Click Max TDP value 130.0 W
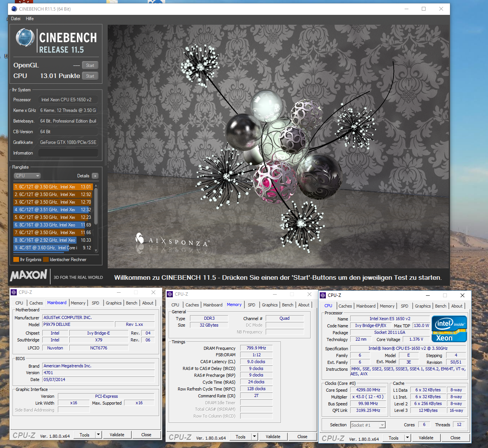Image resolution: width=488 pixels, height=448 pixels. [421, 325]
